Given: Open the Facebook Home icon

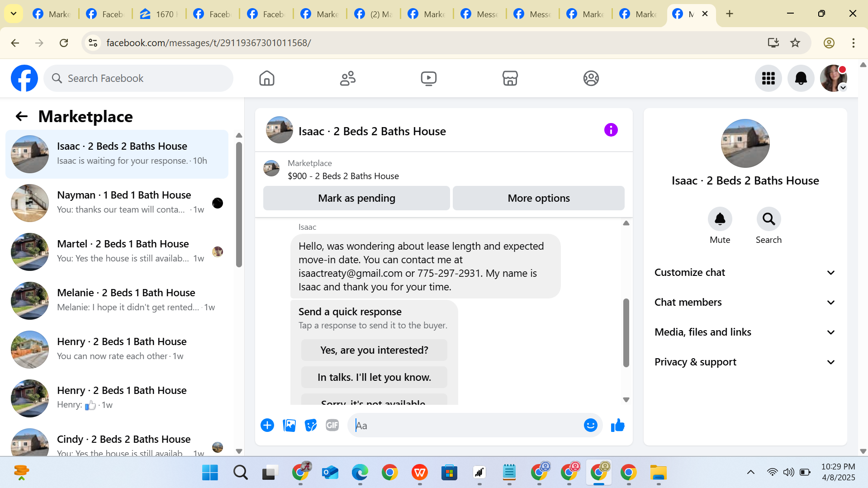Looking at the screenshot, I should click(x=266, y=78).
